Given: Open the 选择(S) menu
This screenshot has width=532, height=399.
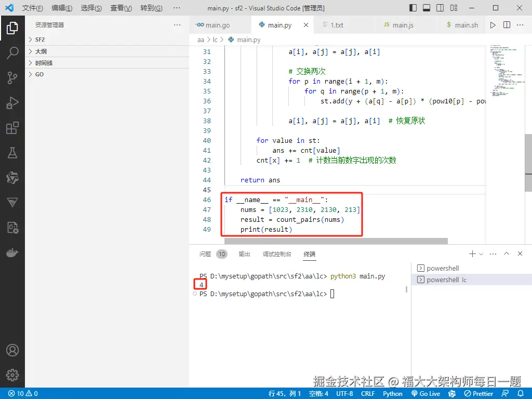Looking at the screenshot, I should [x=91, y=8].
